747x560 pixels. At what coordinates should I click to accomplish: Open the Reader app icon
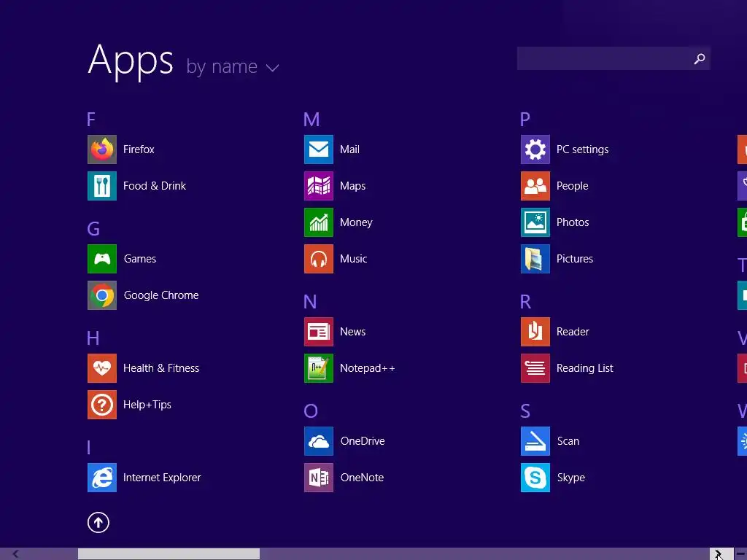coord(535,332)
